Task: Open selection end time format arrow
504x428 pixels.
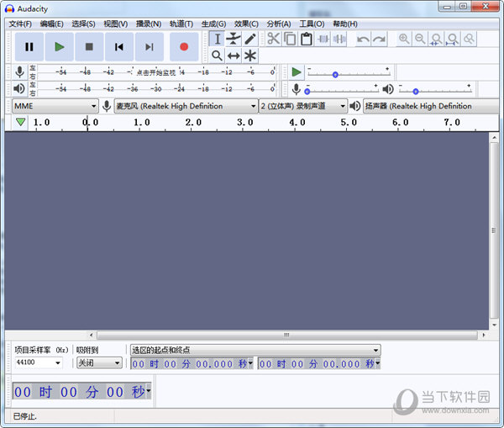Action: 378,363
